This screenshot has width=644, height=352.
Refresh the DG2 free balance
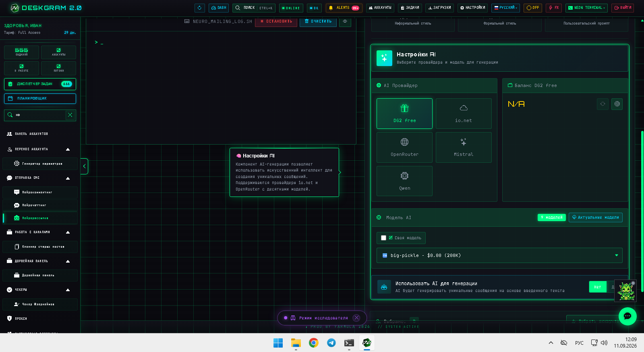pyautogui.click(x=603, y=104)
